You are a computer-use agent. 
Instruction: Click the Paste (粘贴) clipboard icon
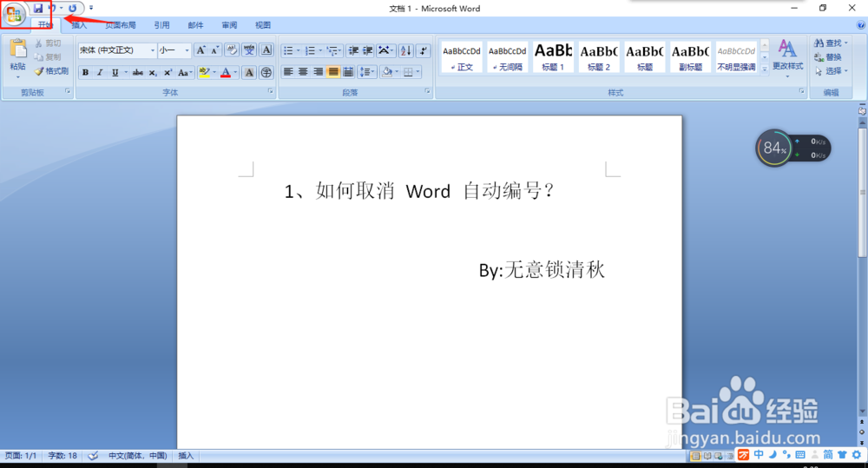click(x=17, y=49)
